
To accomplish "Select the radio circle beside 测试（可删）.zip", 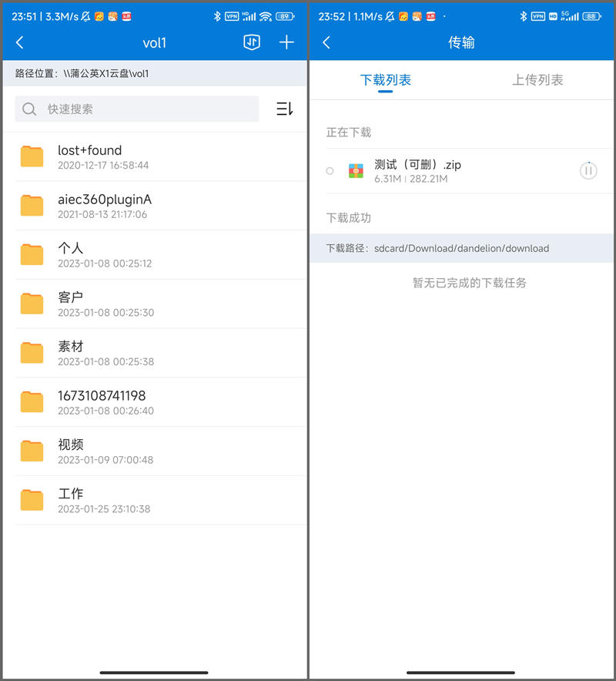I will tap(330, 171).
